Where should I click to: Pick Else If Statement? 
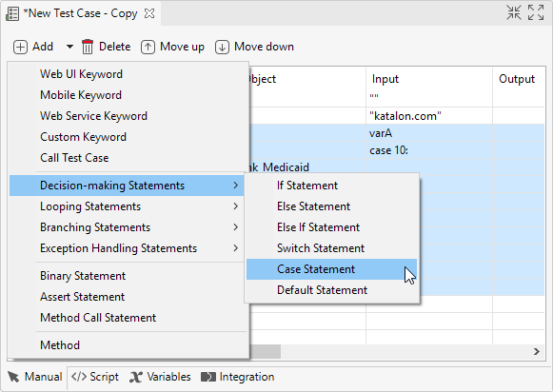coord(331,227)
